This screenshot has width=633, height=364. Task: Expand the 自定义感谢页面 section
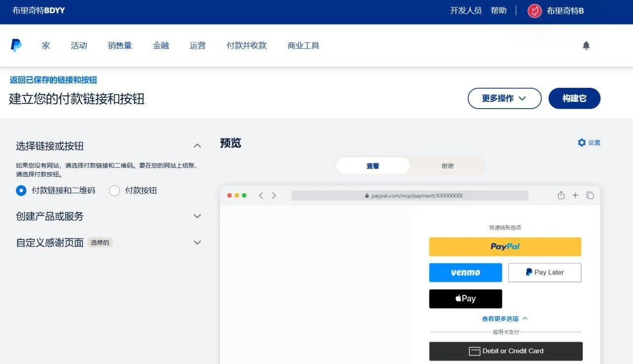coord(197,243)
